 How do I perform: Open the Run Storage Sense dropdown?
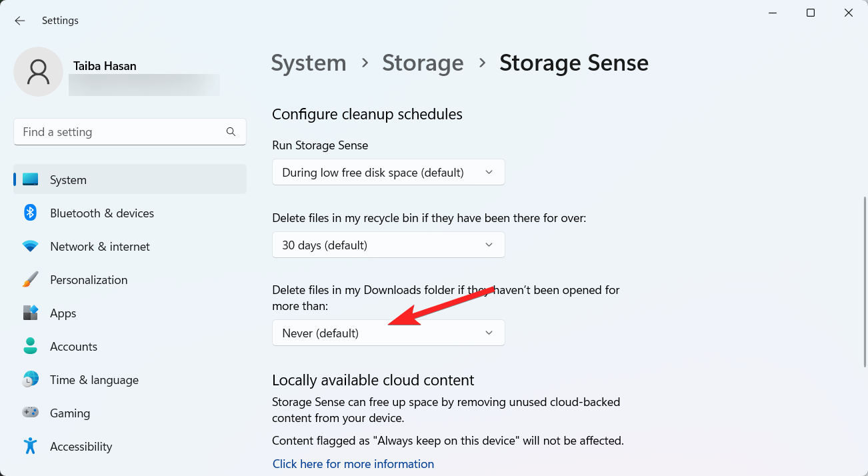click(x=389, y=172)
